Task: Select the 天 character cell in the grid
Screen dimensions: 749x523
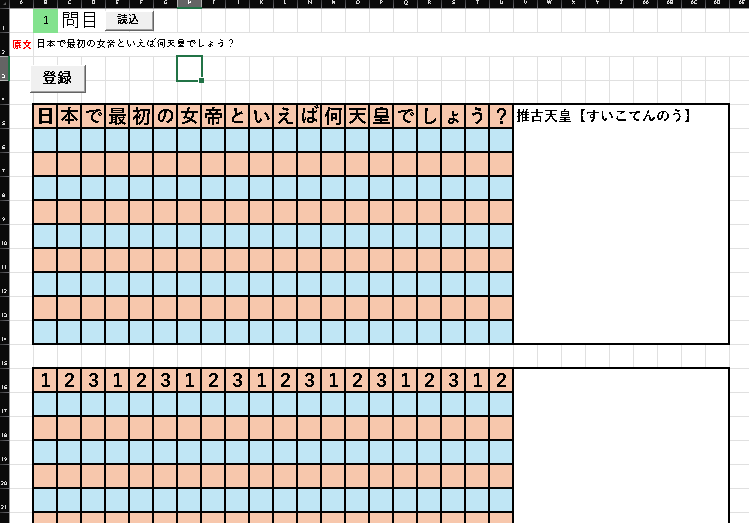Action: [x=357, y=116]
